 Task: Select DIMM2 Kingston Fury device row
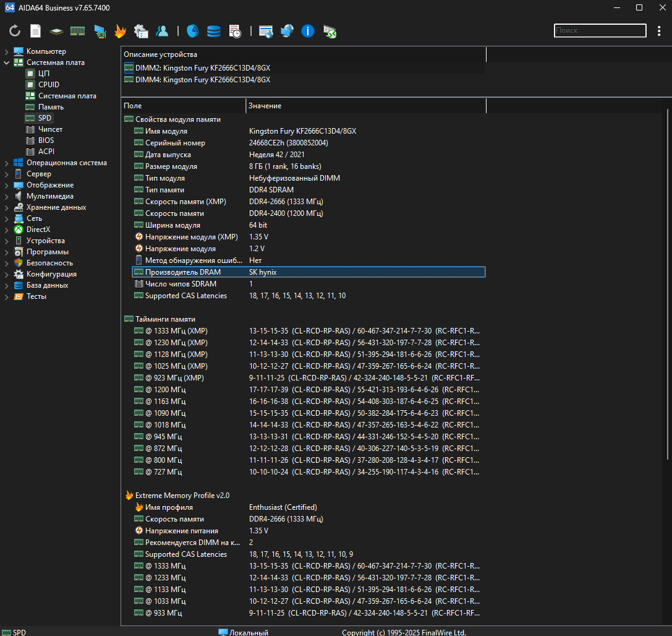(304, 68)
